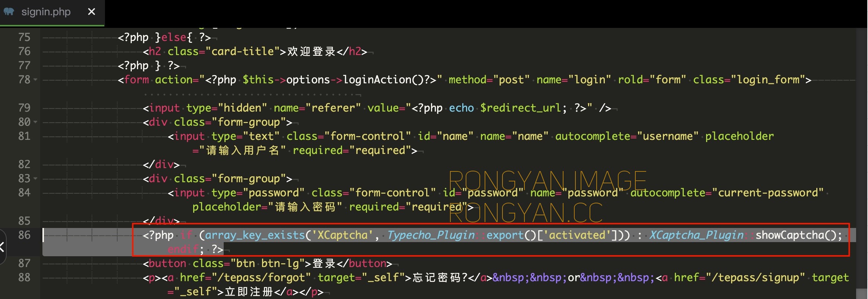Viewport: 868px width, 299px height.
Task: Click line number 84 in the gutter
Action: tap(24, 193)
